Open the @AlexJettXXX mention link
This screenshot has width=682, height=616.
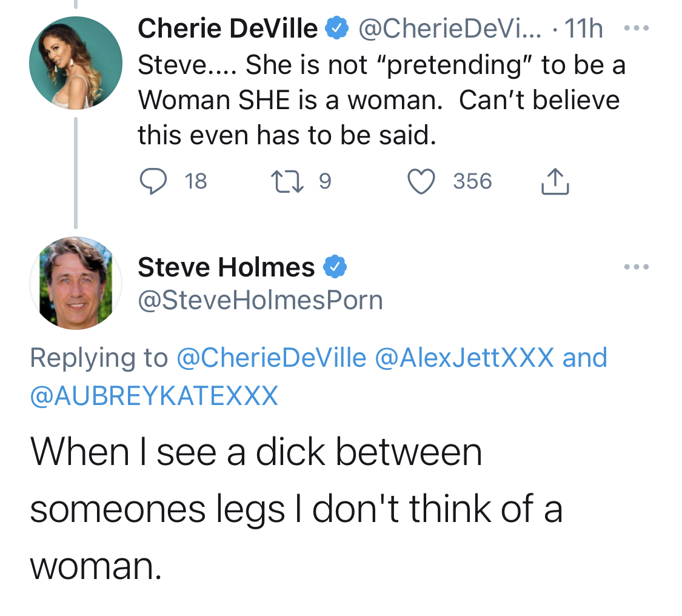pyautogui.click(x=464, y=357)
